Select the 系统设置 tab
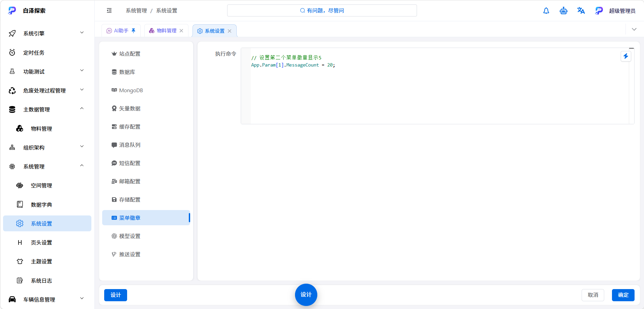Viewport: 644px width, 309px height. (x=214, y=31)
